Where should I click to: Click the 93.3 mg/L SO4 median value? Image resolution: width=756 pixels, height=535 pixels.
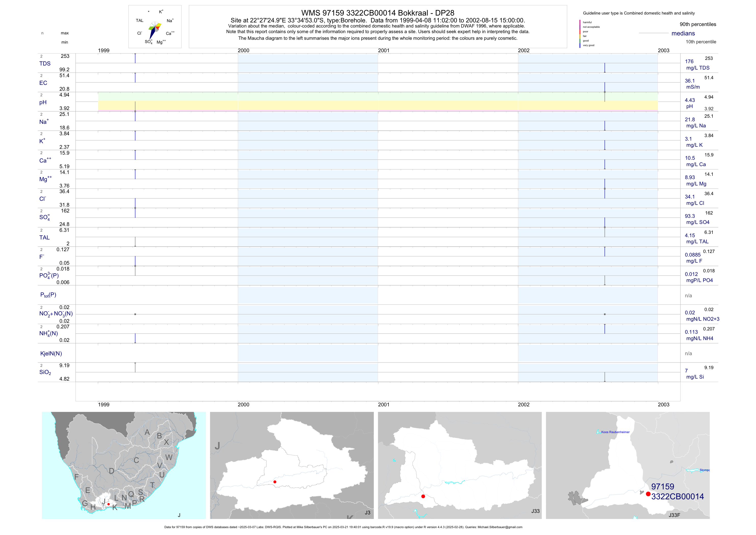pos(690,216)
